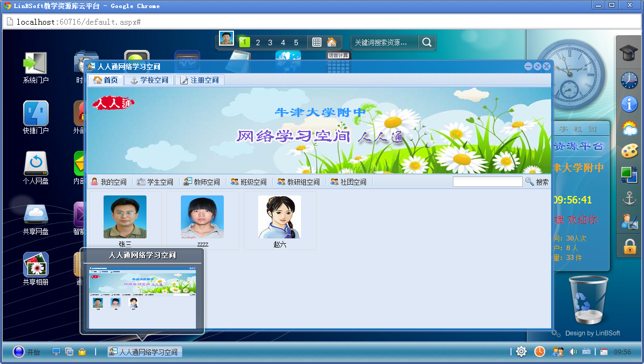Select the 注册空间 tab
The image size is (644, 364).
coord(200,80)
